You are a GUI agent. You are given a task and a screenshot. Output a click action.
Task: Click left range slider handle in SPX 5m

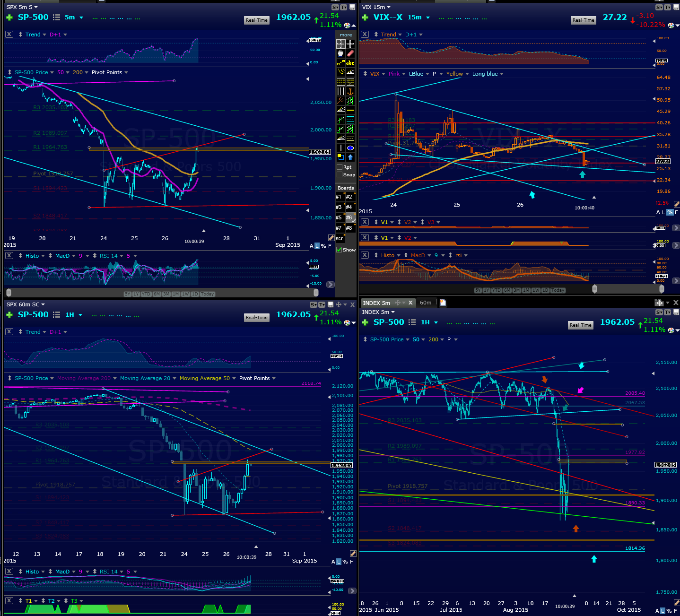9,293
